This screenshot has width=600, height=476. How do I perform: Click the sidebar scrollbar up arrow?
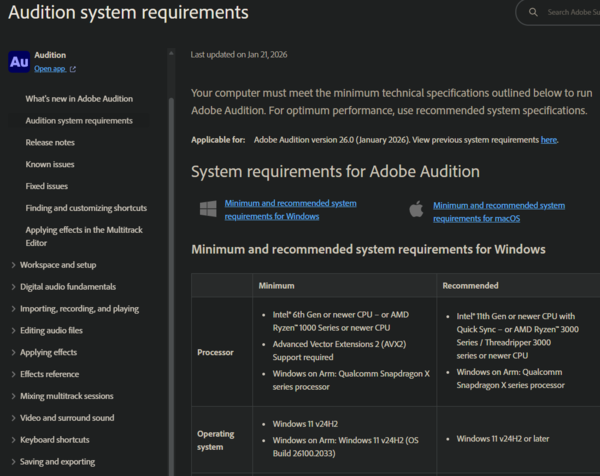[171, 53]
